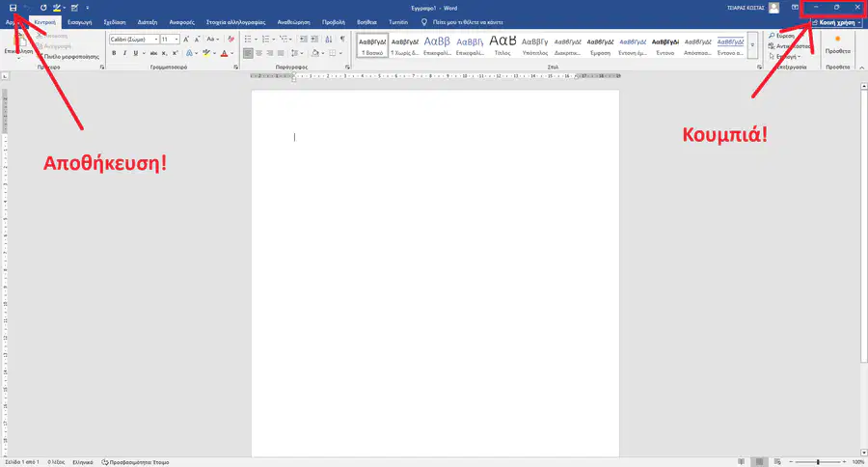868x467 pixels.
Task: Open line and paragraph spacing menu
Action: click(297, 53)
